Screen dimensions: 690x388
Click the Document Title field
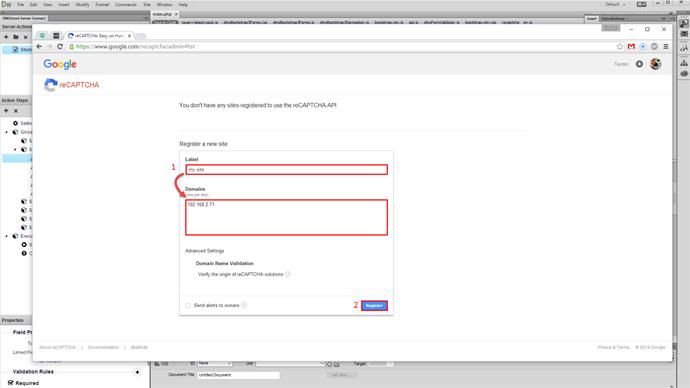pyautogui.click(x=238, y=375)
